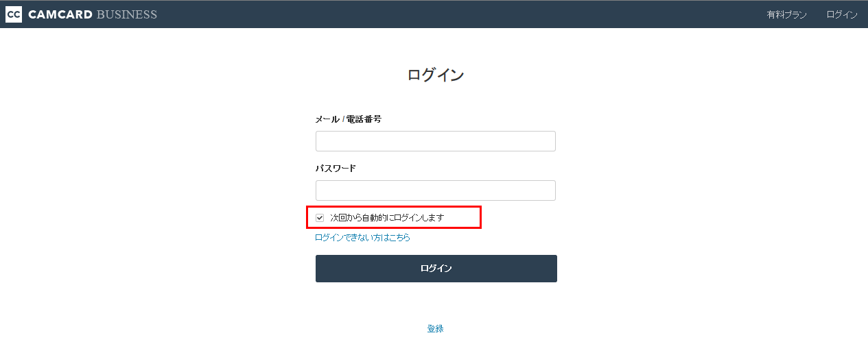Click the right end of the password input
This screenshot has height=357, width=868.
[546, 190]
